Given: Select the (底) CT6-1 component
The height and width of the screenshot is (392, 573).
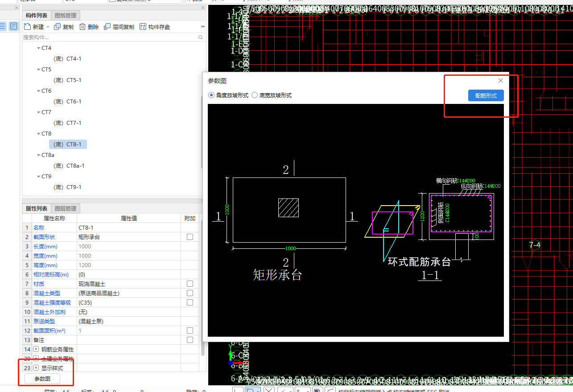Looking at the screenshot, I should click(x=67, y=102).
